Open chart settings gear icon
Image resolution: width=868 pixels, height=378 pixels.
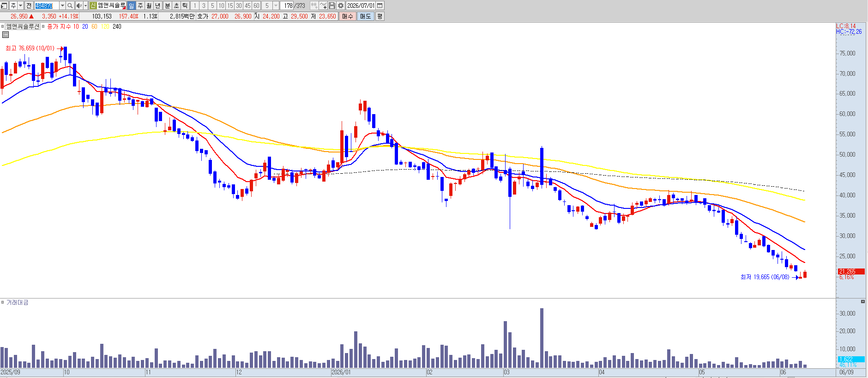point(341,6)
